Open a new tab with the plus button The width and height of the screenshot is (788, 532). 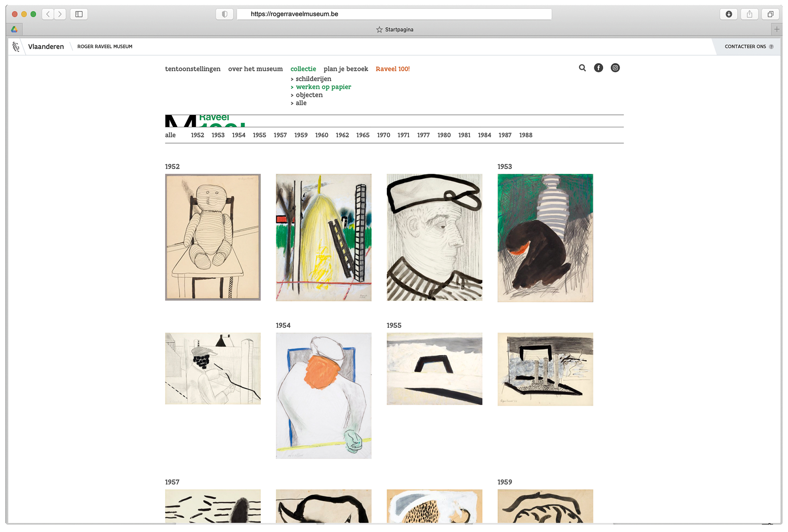tap(777, 29)
